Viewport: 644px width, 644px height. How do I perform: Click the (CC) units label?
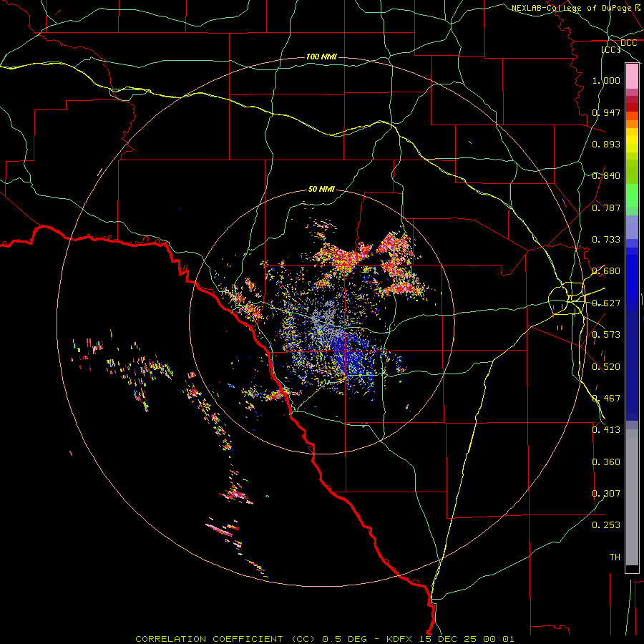pyautogui.click(x=611, y=49)
